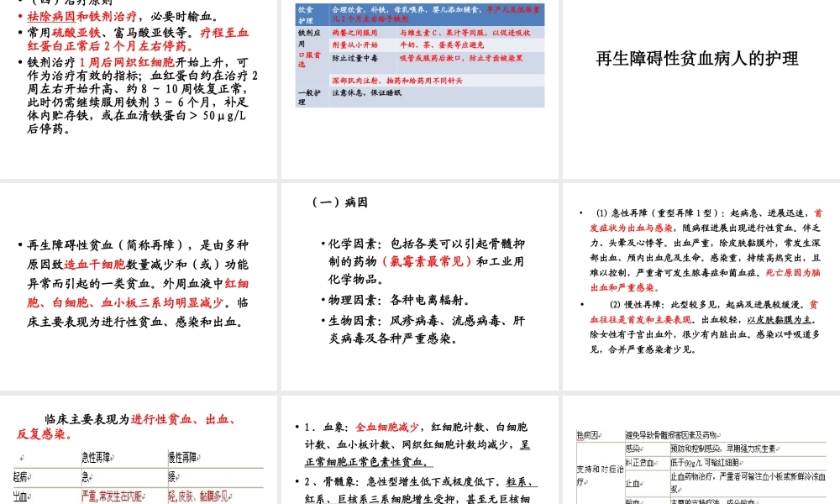Viewport: 840px width, 504px height.
Task: Select the slide defining 再生障碍性贫血(简称再障)
Action: (x=139, y=286)
